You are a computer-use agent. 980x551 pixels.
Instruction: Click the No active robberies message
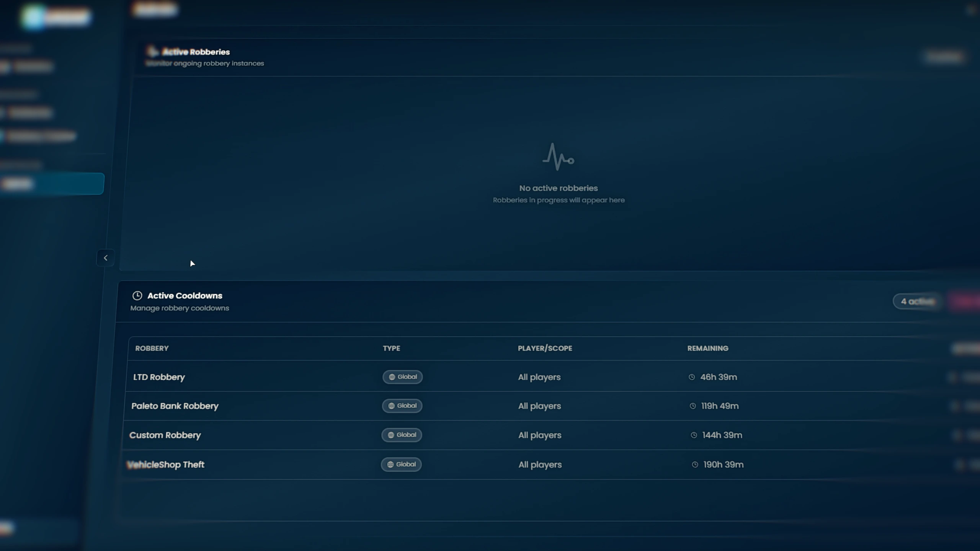pyautogui.click(x=558, y=188)
